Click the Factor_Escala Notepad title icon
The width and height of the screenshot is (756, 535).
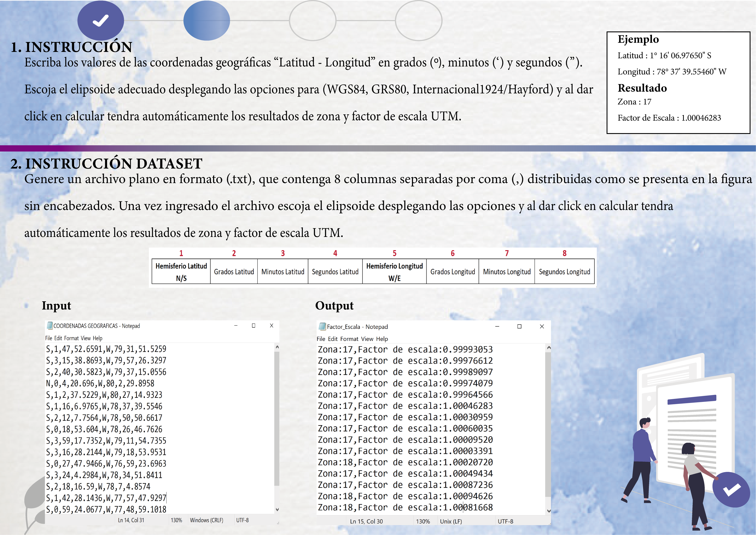click(322, 327)
